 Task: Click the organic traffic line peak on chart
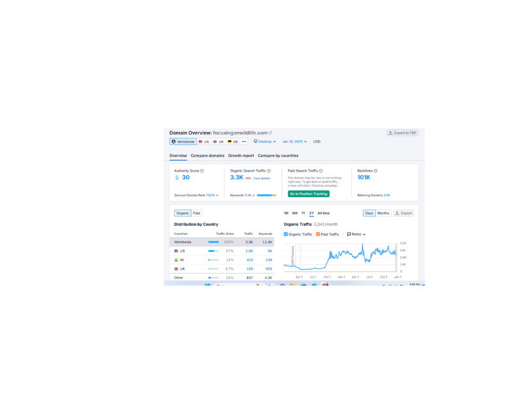coord(362,245)
